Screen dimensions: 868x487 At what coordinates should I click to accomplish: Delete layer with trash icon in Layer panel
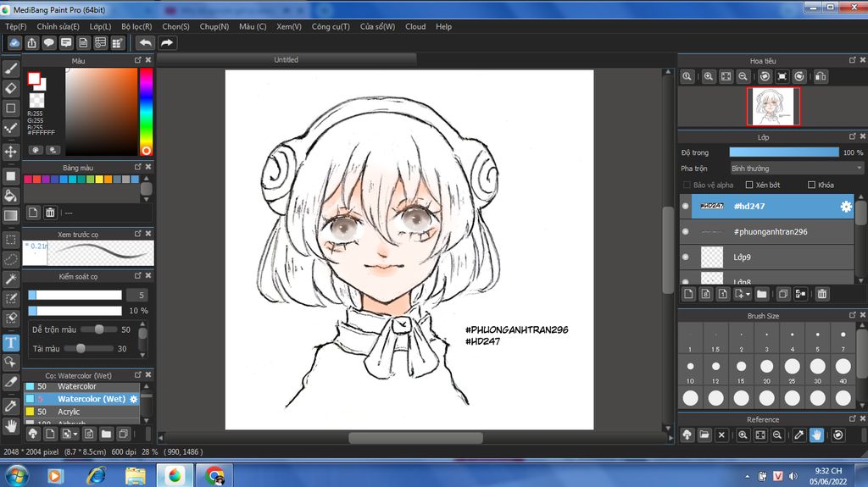[x=822, y=295]
